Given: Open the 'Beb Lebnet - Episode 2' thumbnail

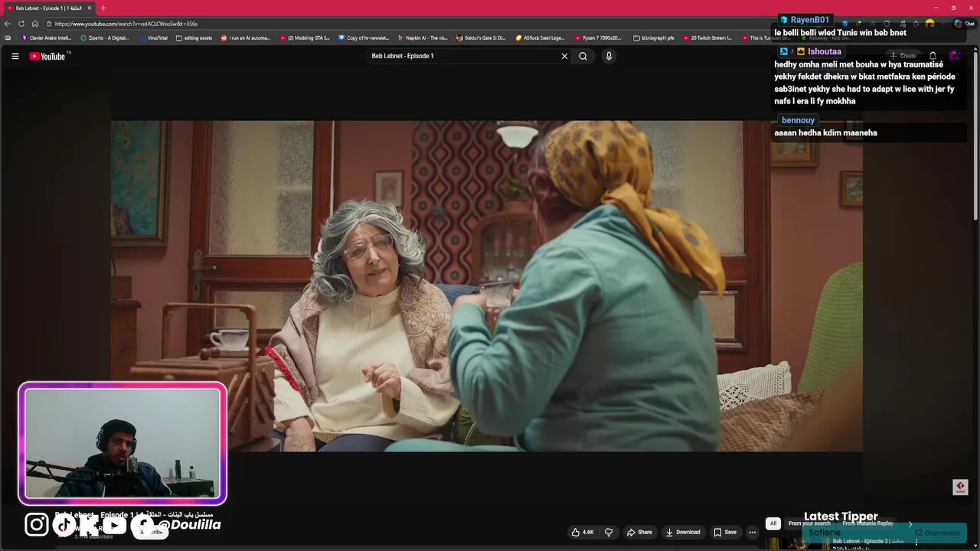Looking at the screenshot, I should [x=796, y=543].
